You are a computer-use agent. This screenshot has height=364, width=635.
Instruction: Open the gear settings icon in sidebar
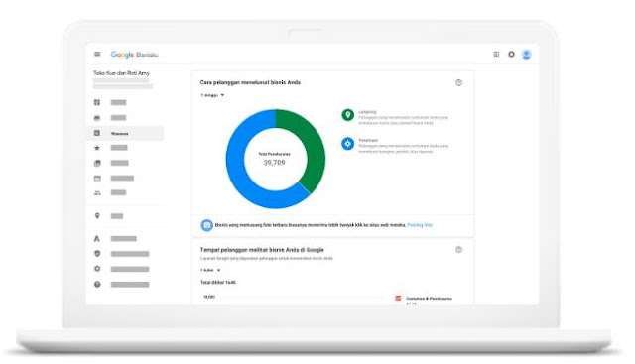click(97, 269)
